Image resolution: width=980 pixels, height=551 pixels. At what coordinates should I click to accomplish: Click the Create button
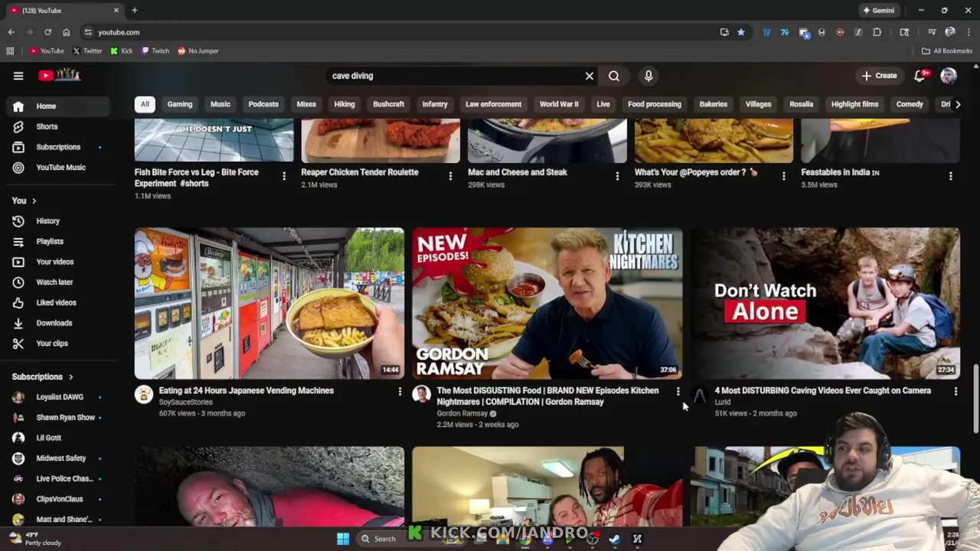click(x=879, y=76)
